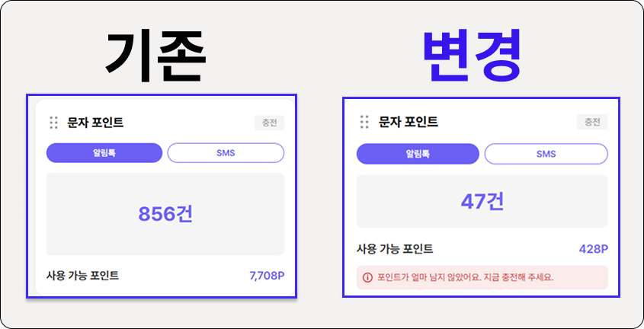Screen dimensions: 644x329
Task: Click 문자 포인트 title in 기존 card
Action: point(95,123)
